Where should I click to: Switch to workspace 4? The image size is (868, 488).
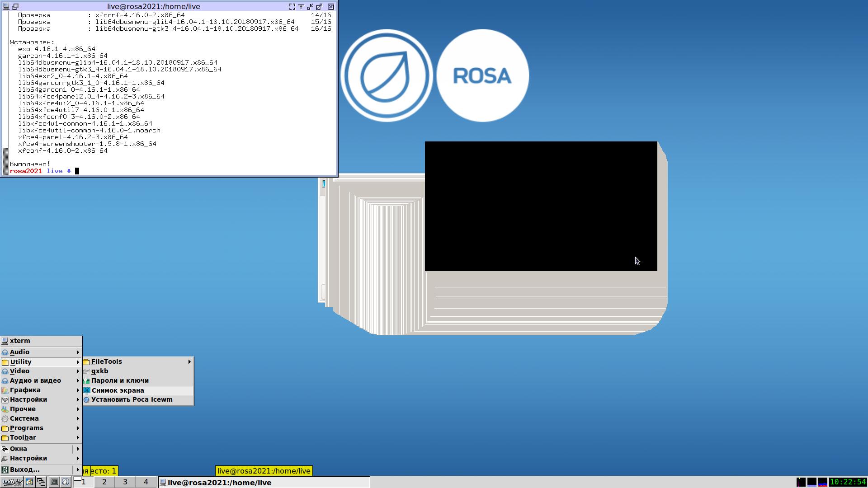coord(146,482)
